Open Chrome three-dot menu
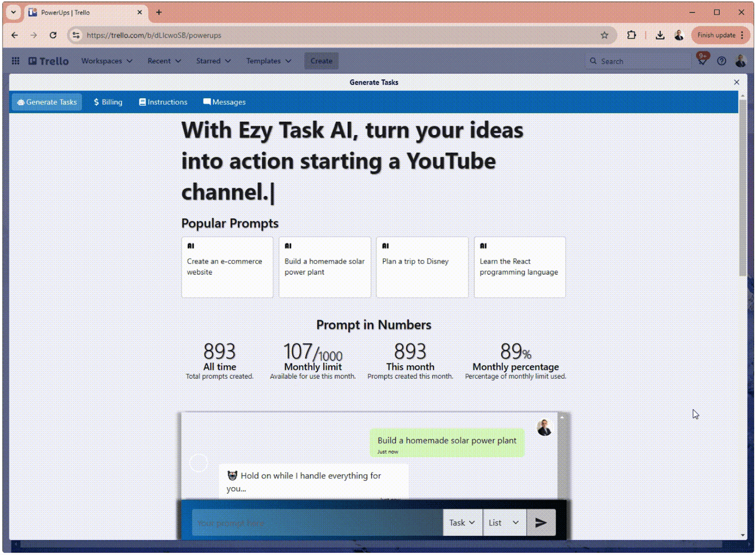This screenshot has width=756, height=555. coord(742,35)
